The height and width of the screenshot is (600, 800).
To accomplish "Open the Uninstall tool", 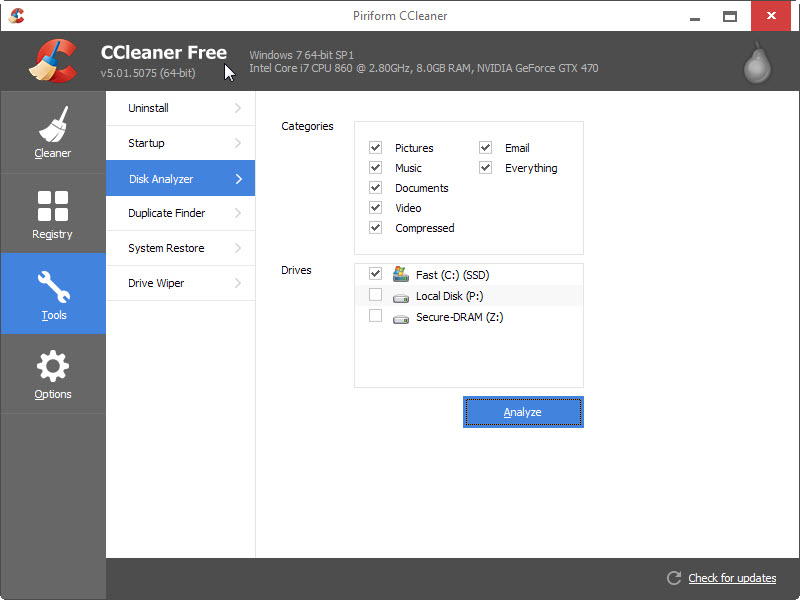I will [181, 108].
